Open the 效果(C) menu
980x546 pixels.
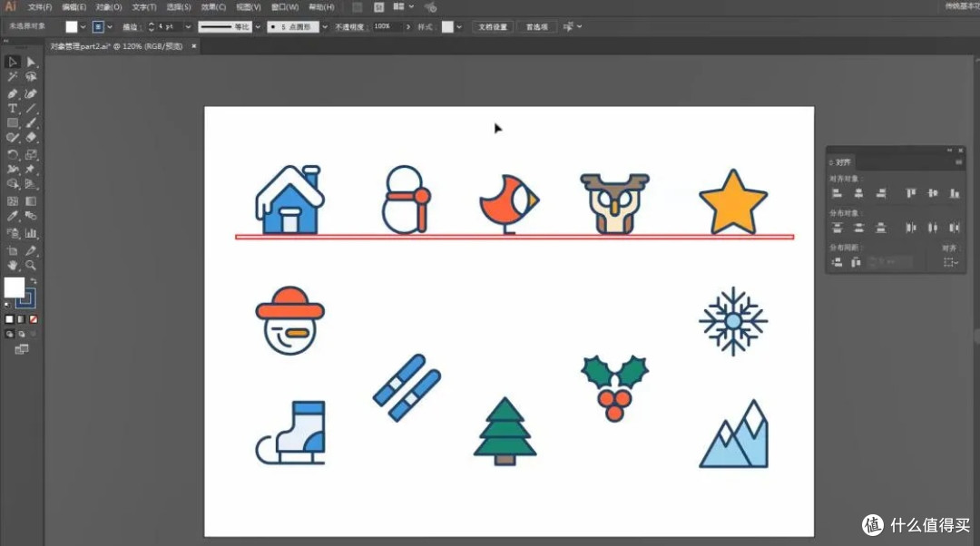coord(214,7)
